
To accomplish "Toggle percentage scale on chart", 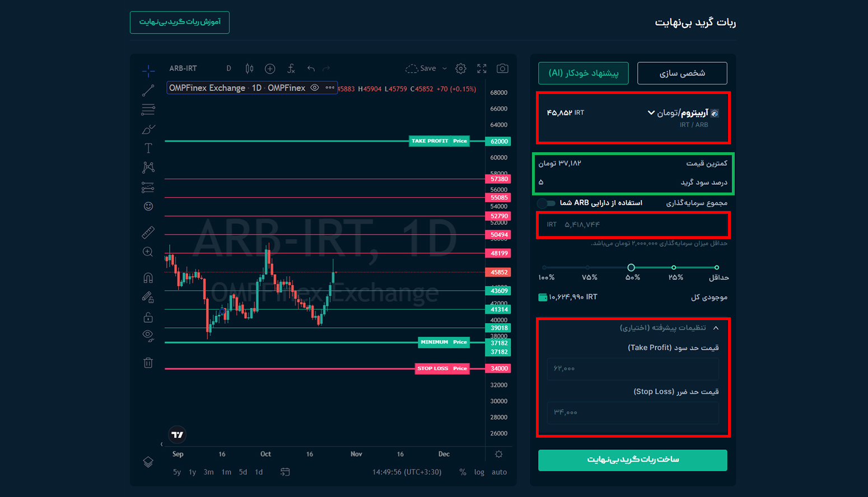I will coord(463,472).
